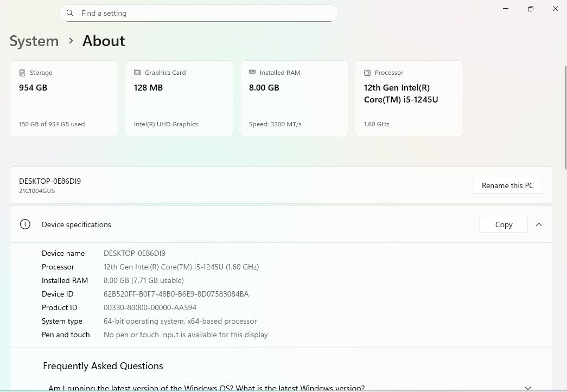
Task: Click the magnifier icon in the search box
Action: click(70, 13)
